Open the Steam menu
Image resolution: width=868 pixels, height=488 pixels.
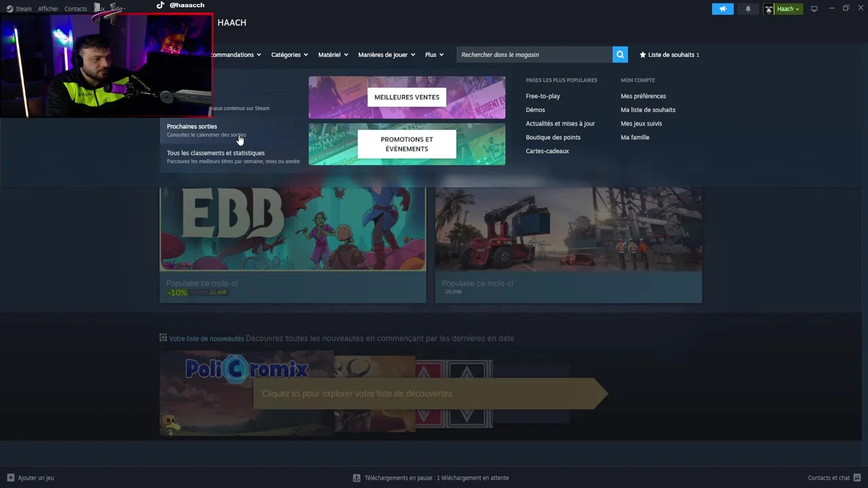pyautogui.click(x=24, y=9)
